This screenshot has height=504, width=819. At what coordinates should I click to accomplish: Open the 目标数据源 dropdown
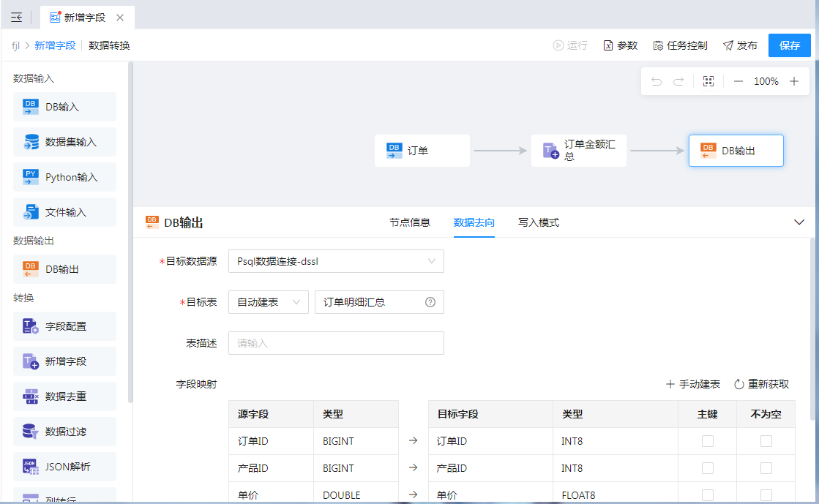pyautogui.click(x=335, y=261)
